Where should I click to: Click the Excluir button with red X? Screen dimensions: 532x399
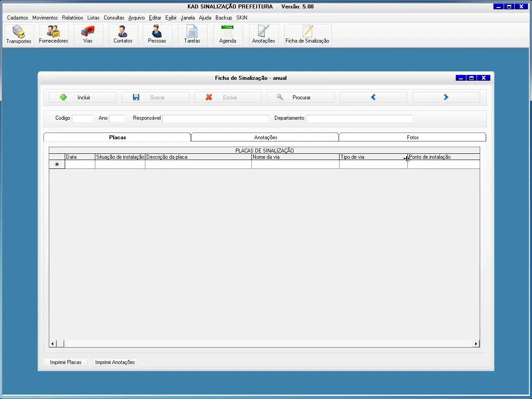tap(228, 98)
